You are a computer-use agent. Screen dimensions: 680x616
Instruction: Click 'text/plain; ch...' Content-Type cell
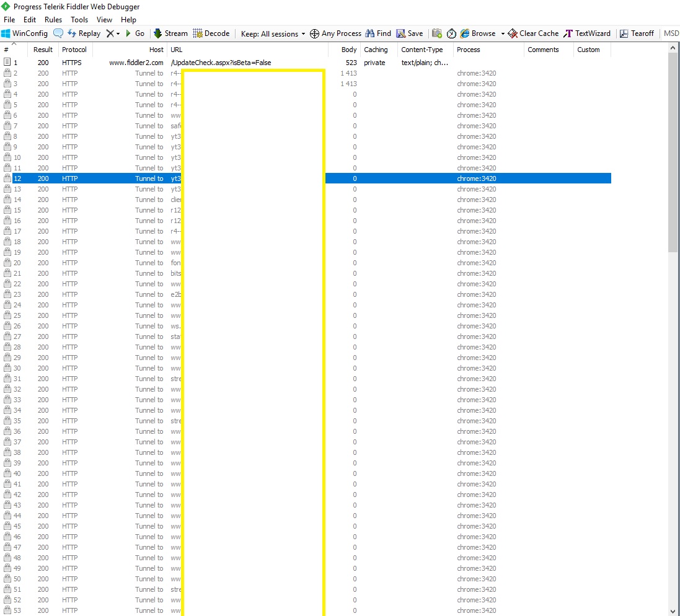pos(425,63)
